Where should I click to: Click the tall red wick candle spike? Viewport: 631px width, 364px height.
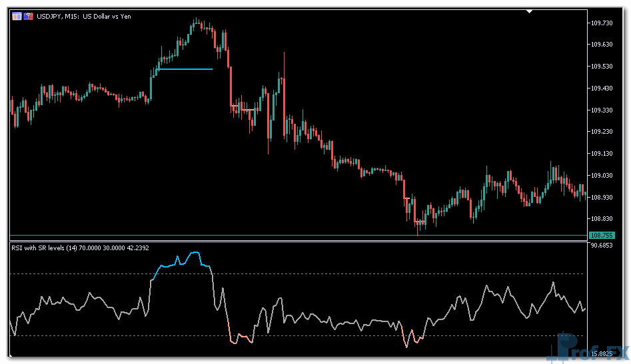[x=284, y=67]
